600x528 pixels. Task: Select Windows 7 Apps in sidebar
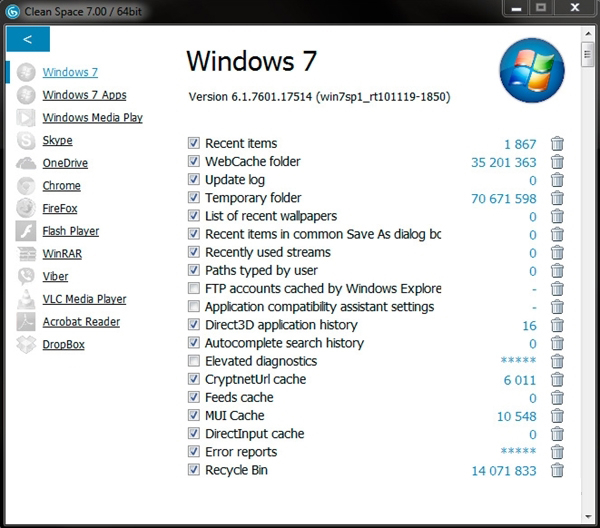point(84,95)
